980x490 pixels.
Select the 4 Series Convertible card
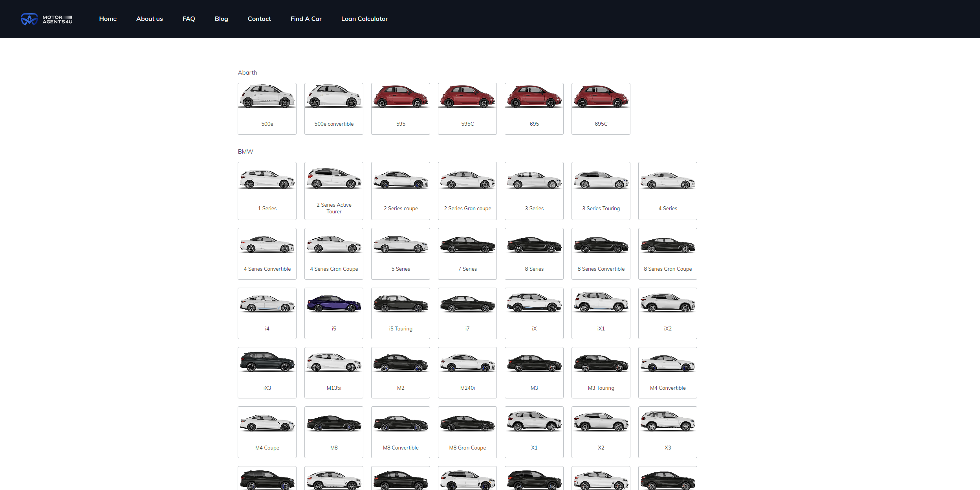(x=267, y=254)
